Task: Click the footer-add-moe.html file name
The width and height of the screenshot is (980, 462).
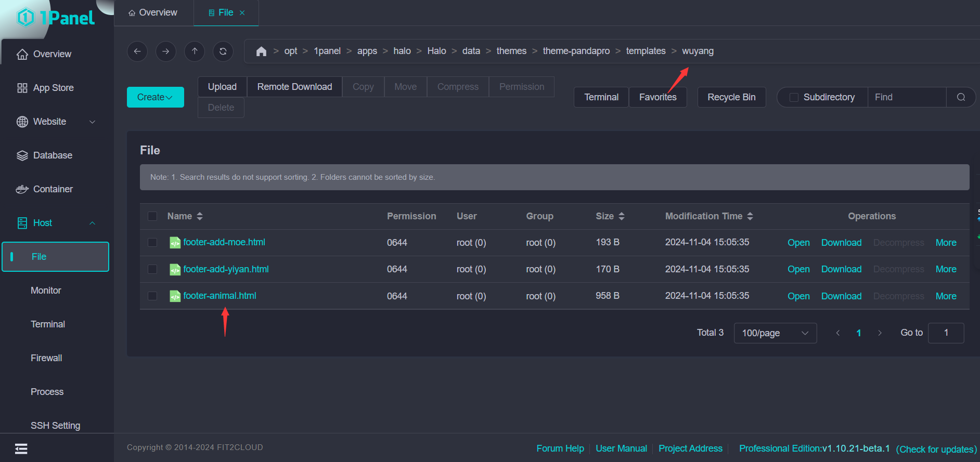Action: (224, 242)
